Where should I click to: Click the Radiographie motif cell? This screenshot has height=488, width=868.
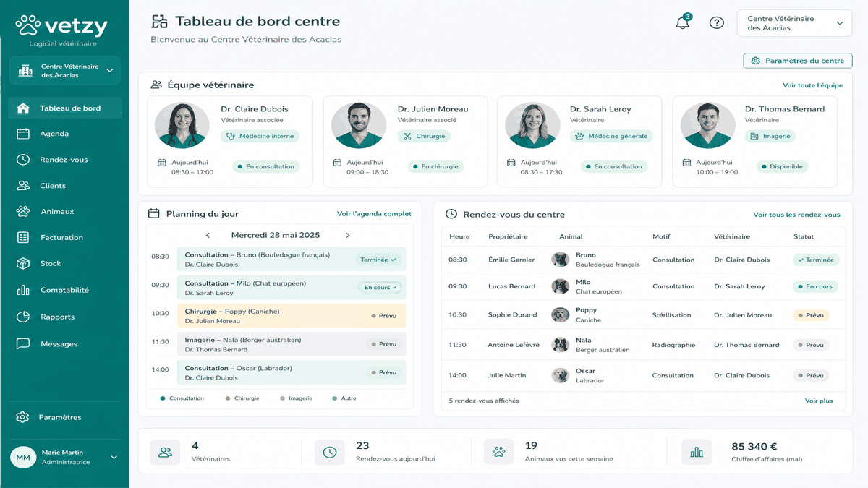673,345
